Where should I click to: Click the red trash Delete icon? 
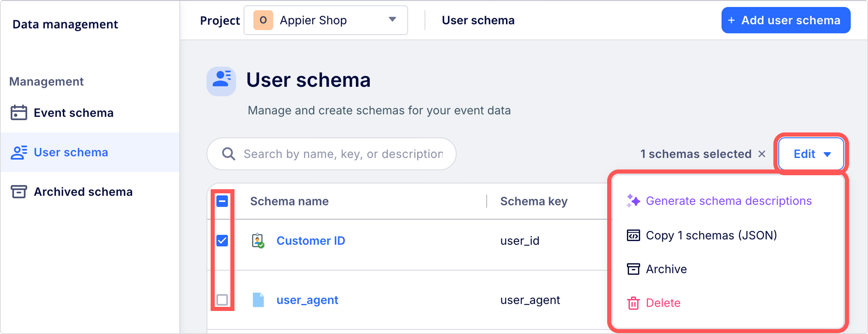633,303
